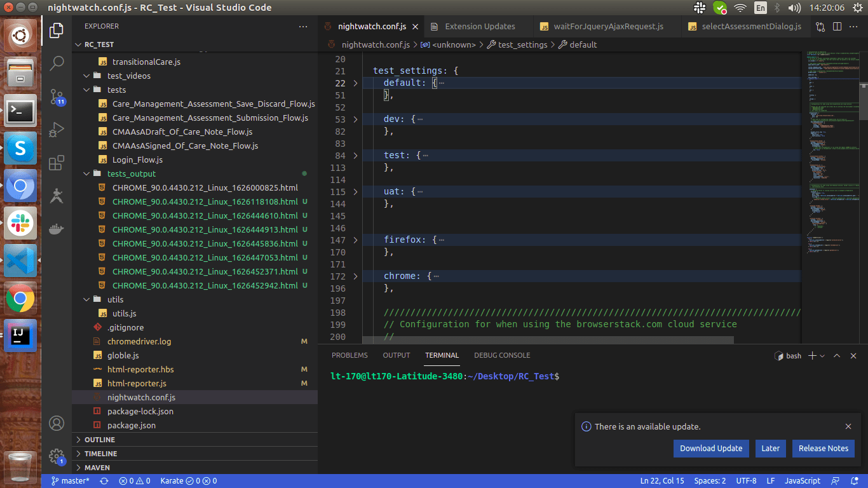The width and height of the screenshot is (868, 488).
Task: Open a new terminal with the plus icon
Action: pos(811,355)
